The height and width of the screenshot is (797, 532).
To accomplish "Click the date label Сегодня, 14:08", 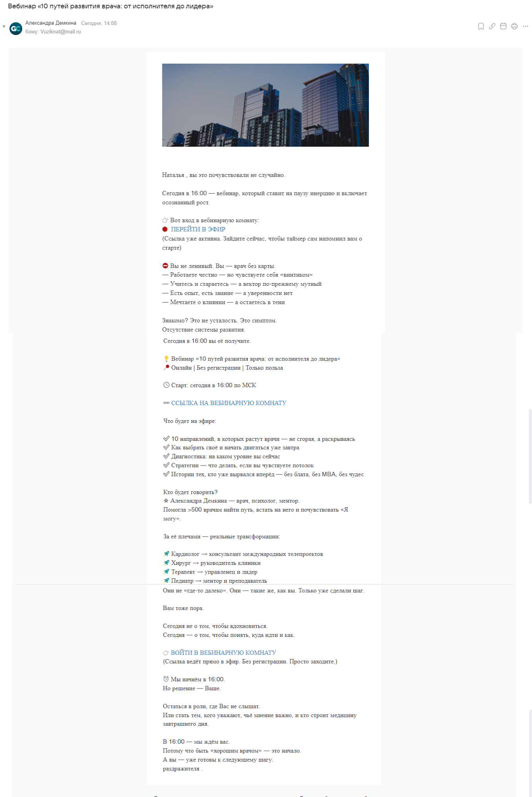I will point(99,23).
